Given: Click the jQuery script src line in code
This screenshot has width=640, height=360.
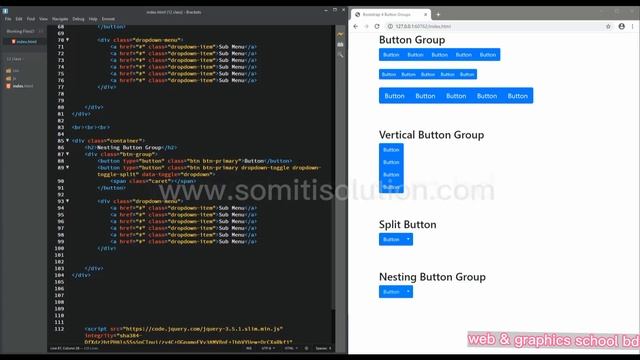Looking at the screenshot, I should [x=184, y=329].
